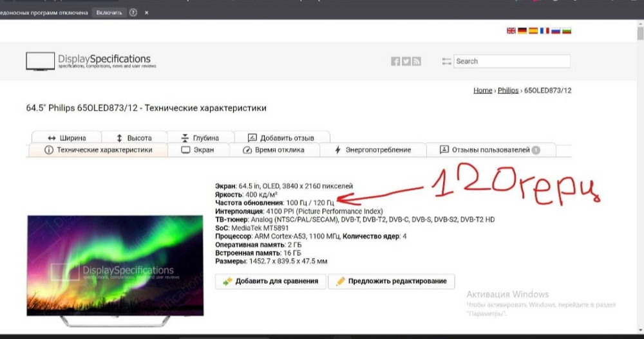Switch site language to English flag

point(511,31)
